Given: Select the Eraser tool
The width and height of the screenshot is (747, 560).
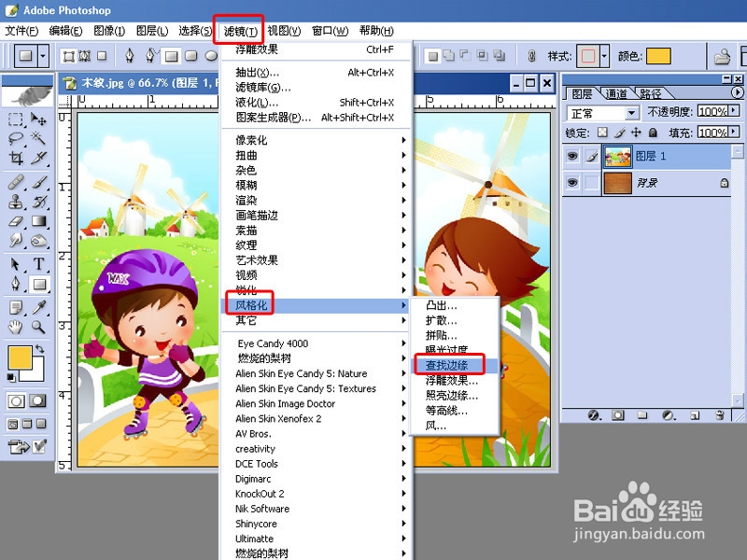Looking at the screenshot, I should pos(16,221).
